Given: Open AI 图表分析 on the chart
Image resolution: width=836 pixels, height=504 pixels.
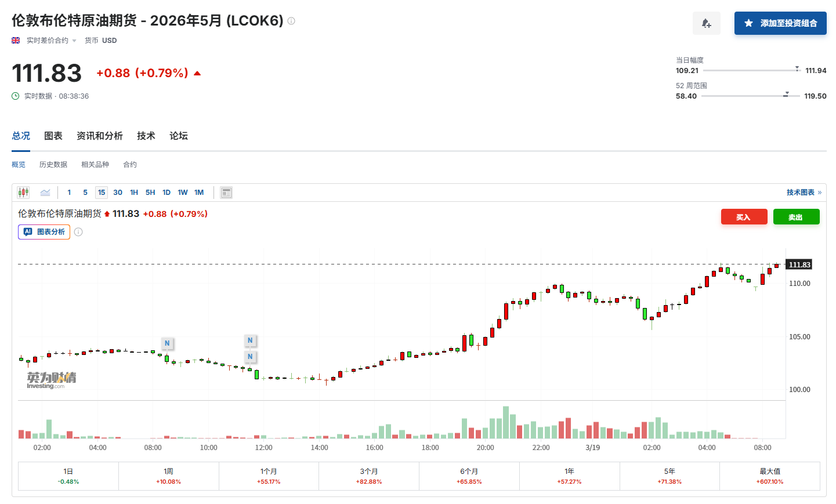Looking at the screenshot, I should pos(44,232).
